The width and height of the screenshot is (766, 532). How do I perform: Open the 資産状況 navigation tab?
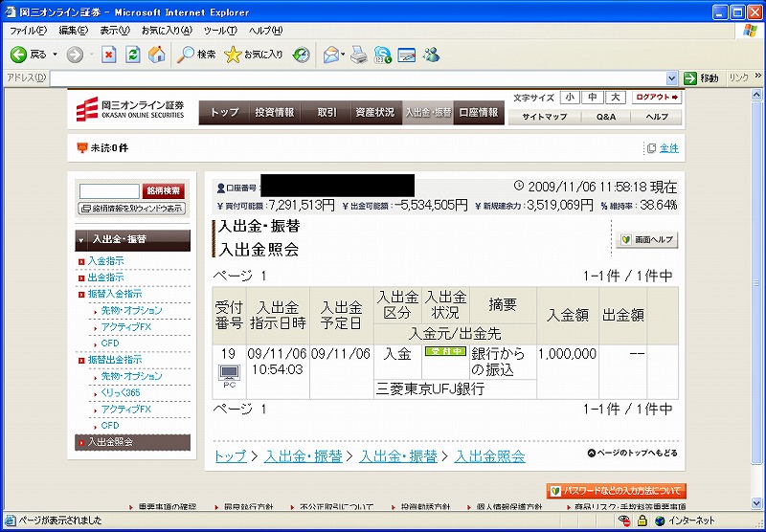tap(373, 112)
